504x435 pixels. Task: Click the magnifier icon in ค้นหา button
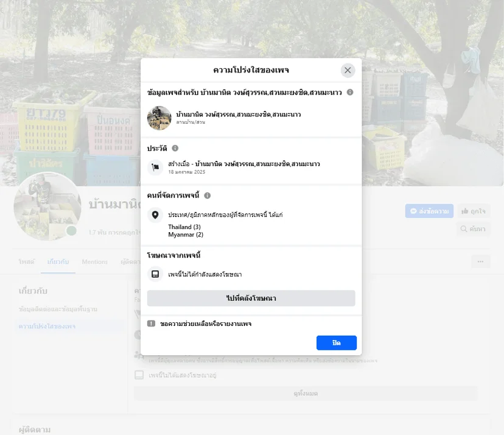coord(463,228)
